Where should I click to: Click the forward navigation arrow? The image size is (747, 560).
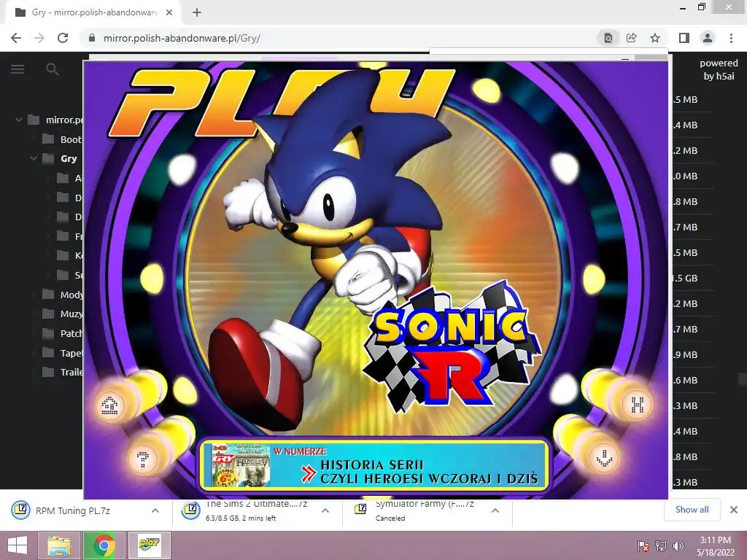pos(39,38)
